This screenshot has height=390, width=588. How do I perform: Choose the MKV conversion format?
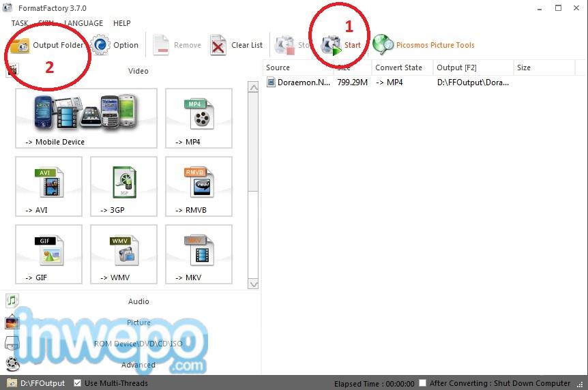199,254
